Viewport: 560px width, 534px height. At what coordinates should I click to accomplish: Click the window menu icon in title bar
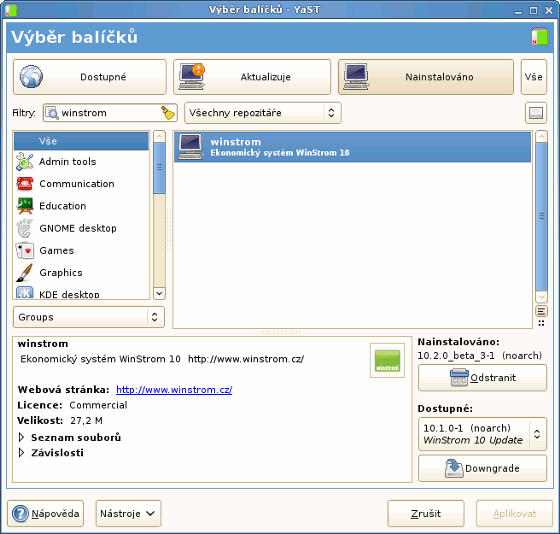(11, 10)
